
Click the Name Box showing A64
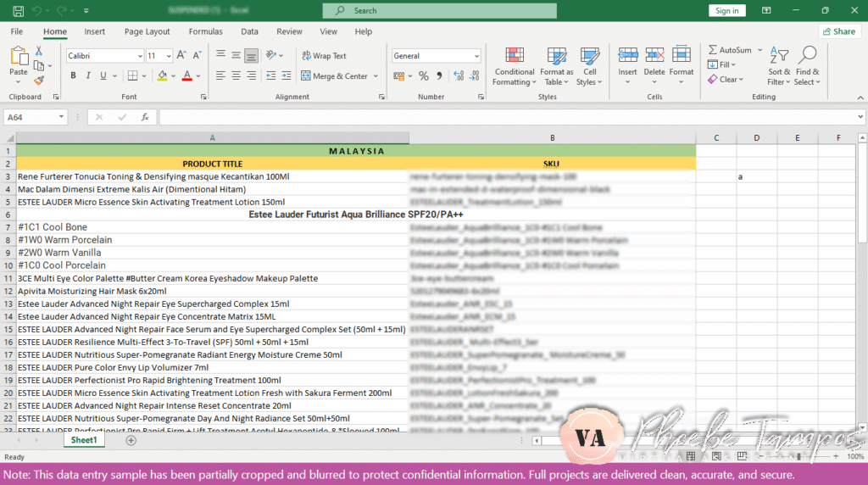pos(35,117)
